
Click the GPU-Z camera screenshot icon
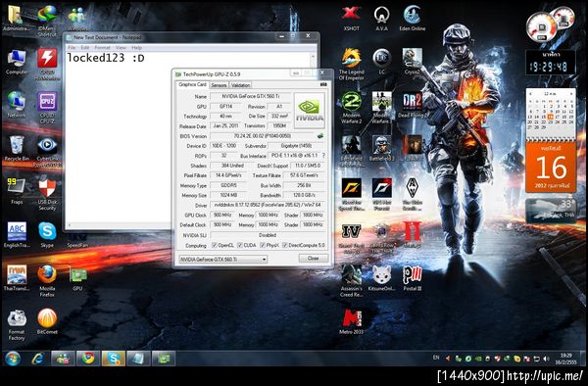[323, 84]
